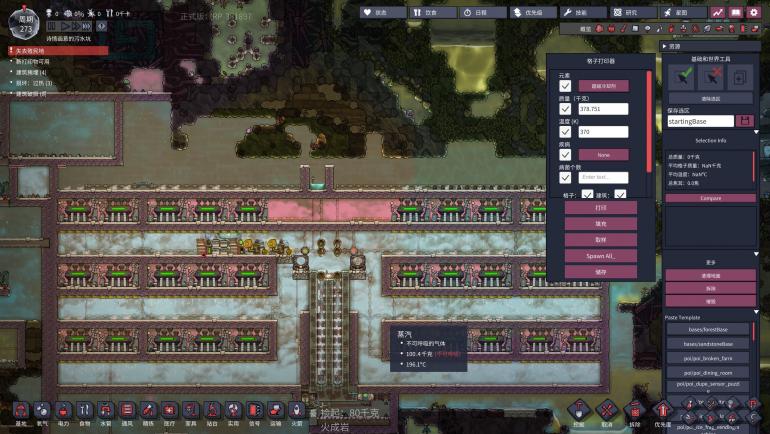
Task: Open the Skills management tab
Action: pos(583,13)
